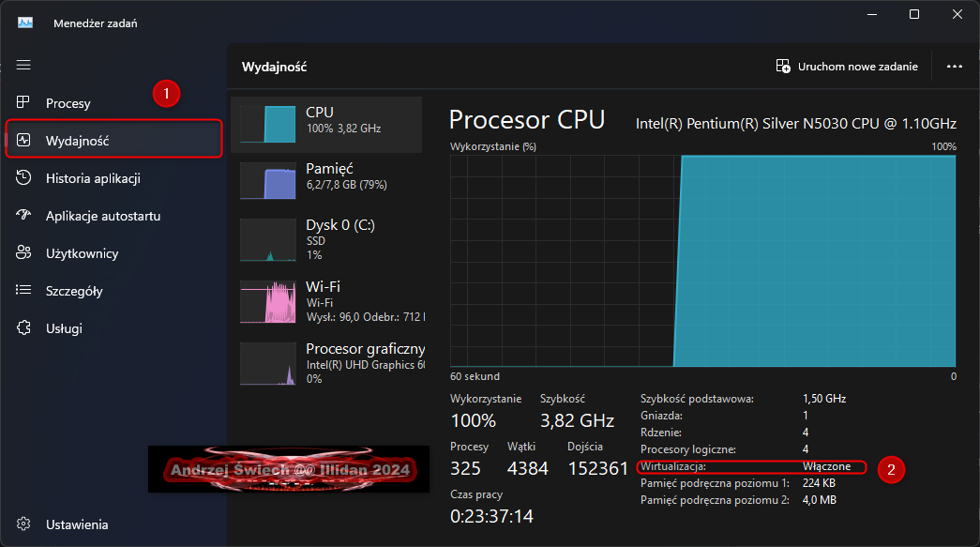
Task: Click the 325 processes count
Action: pos(466,468)
